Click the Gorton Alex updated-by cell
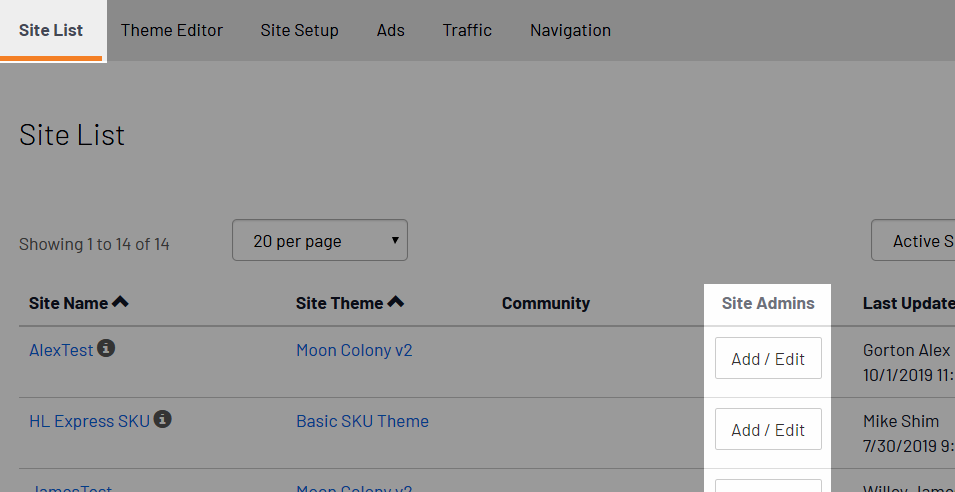This screenshot has height=492, width=955. tap(906, 351)
